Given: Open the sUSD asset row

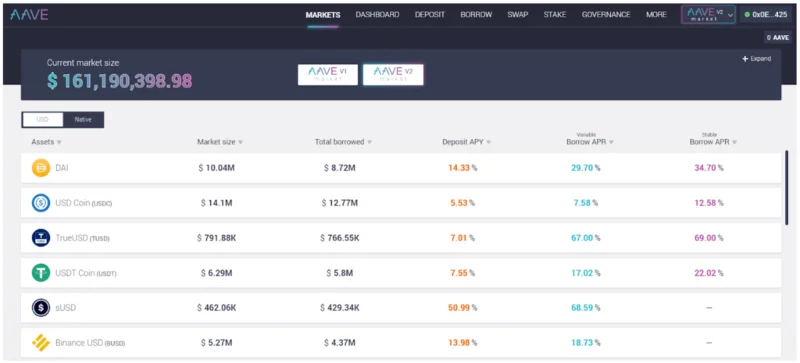Looking at the screenshot, I should [x=401, y=308].
